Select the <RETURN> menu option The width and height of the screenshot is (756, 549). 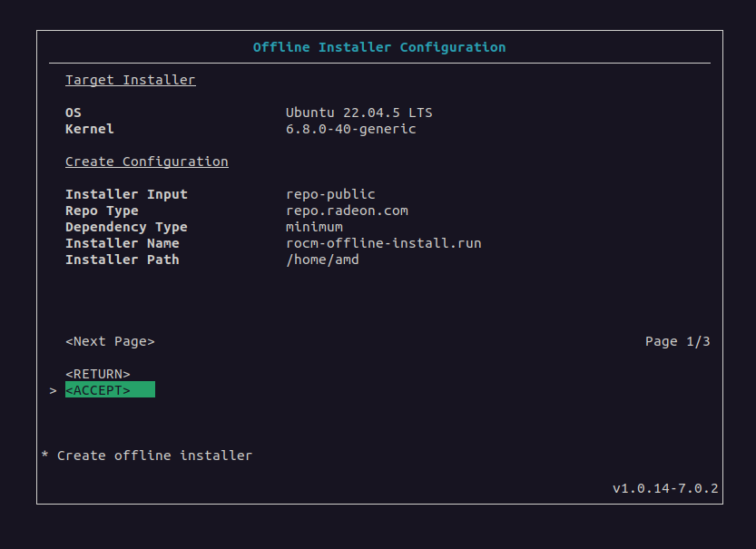coord(98,374)
